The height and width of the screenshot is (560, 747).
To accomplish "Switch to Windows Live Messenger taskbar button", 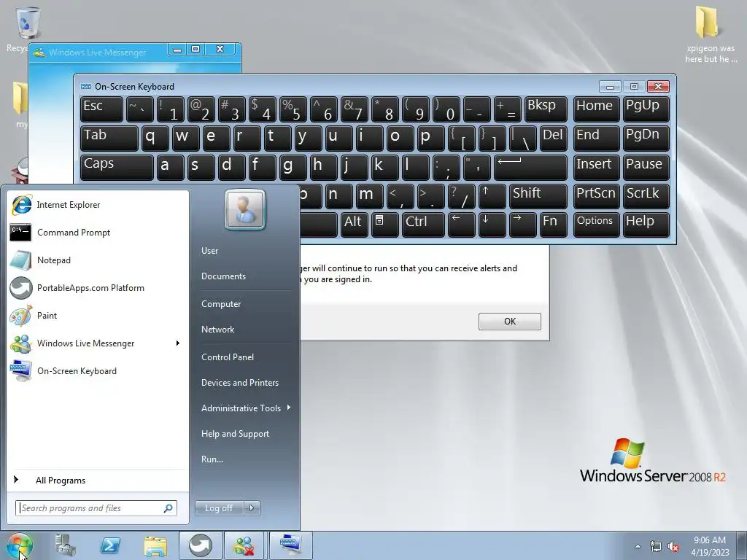I will click(245, 545).
